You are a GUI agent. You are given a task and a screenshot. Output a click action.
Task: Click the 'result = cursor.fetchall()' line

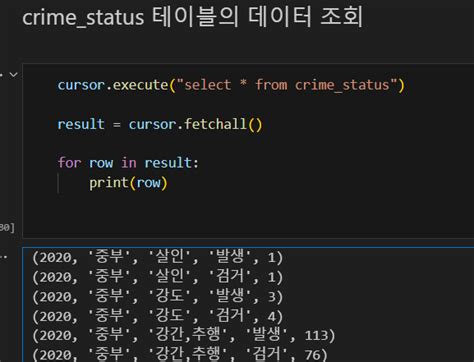click(160, 124)
